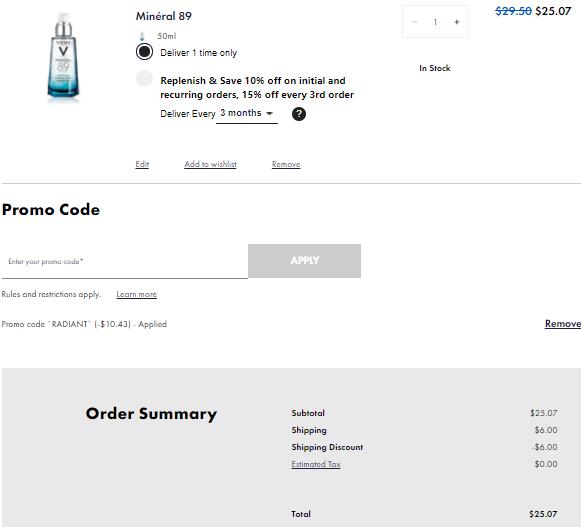Click the question mark help icon
Viewport: 581px width, 527px height.
[x=299, y=114]
